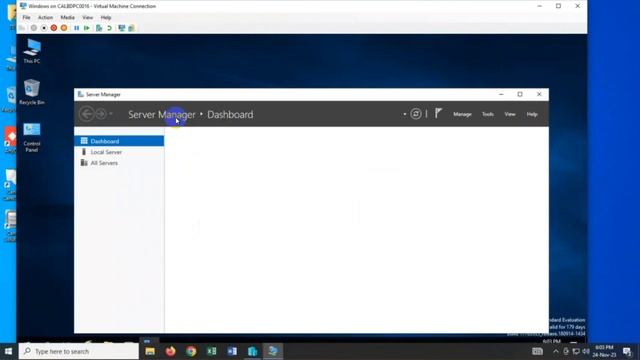Show hidden system tray icons
Viewport: 640px width, 360px height.
[556, 351]
